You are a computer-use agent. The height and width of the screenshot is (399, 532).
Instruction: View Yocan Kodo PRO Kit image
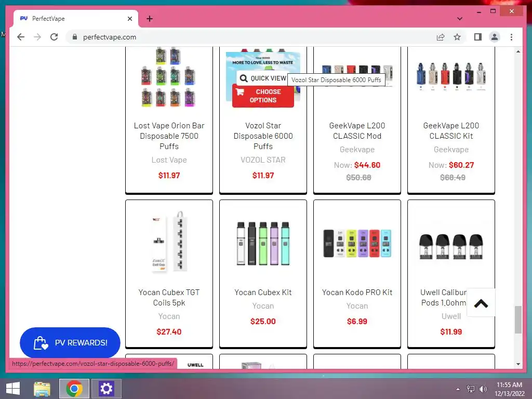(357, 243)
